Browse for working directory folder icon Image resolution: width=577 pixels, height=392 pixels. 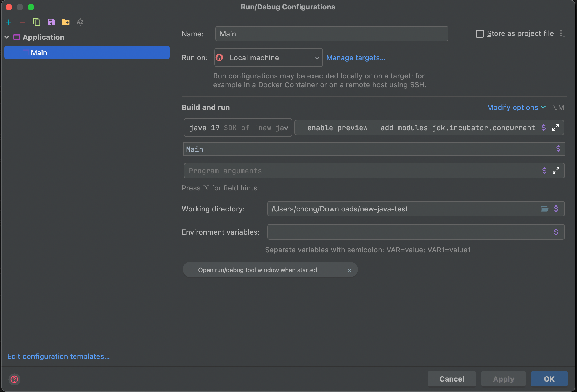click(544, 209)
